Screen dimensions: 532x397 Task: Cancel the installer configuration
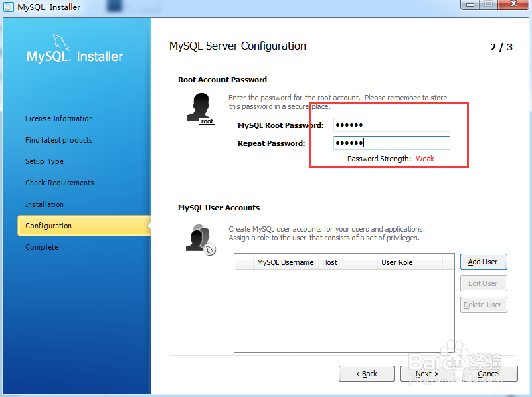coord(490,374)
